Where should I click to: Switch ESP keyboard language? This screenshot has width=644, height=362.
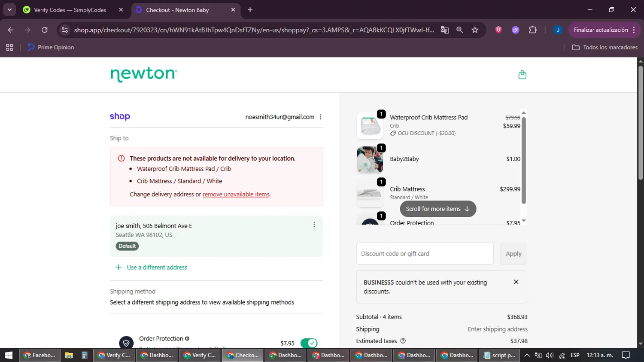[575, 355]
